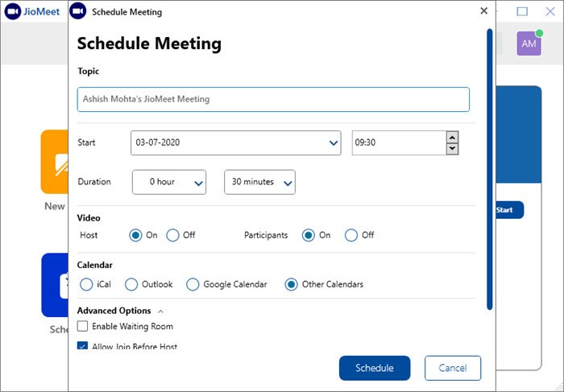
Task: Uncheck Allow Join Before Host
Action: [83, 345]
